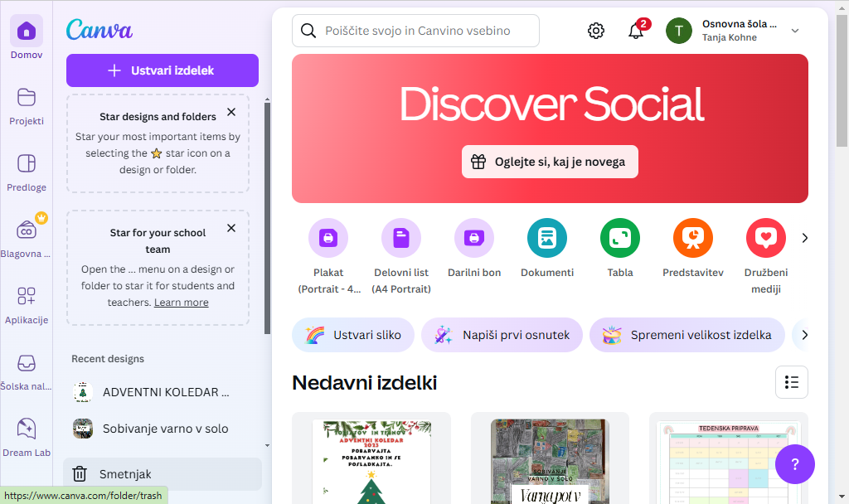
Task: Open the Domov home icon
Action: coord(26,31)
